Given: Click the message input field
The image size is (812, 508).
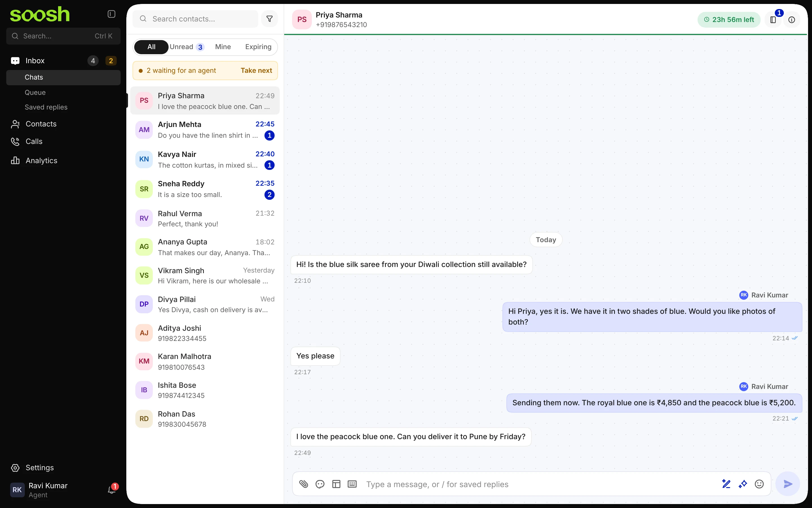Looking at the screenshot, I should pyautogui.click(x=541, y=484).
